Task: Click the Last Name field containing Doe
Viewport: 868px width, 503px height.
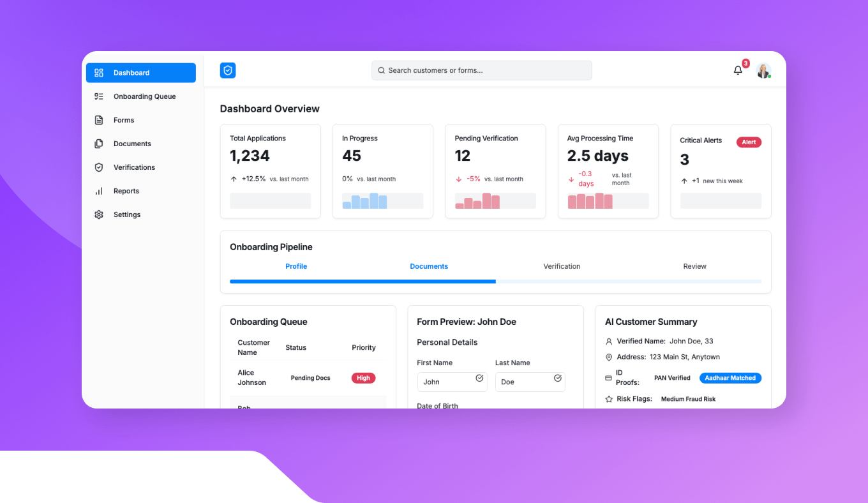Action: point(530,382)
